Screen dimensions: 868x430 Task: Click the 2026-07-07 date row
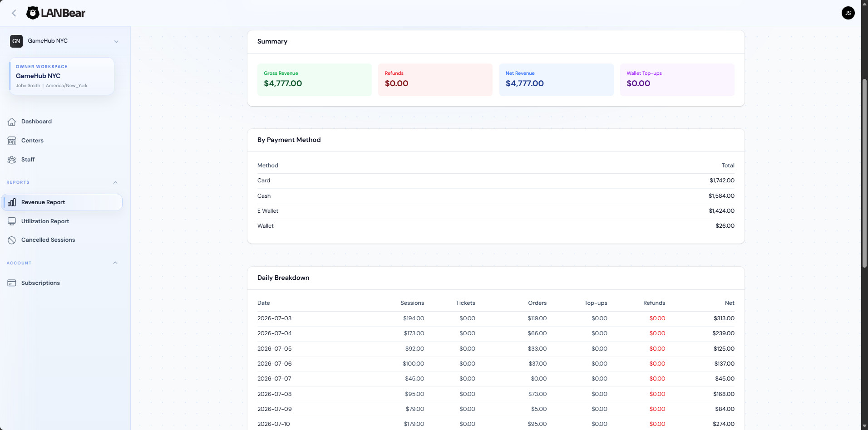(x=496, y=379)
